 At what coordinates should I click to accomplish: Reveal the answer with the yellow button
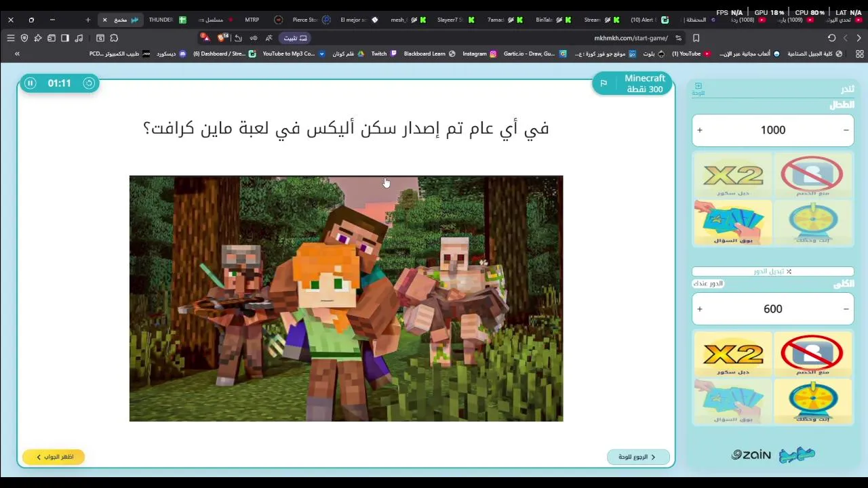54,457
